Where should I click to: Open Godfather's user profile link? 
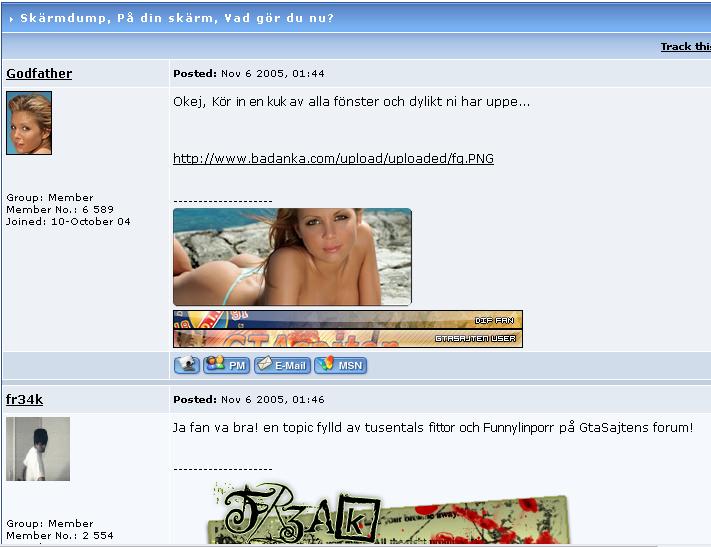point(39,73)
